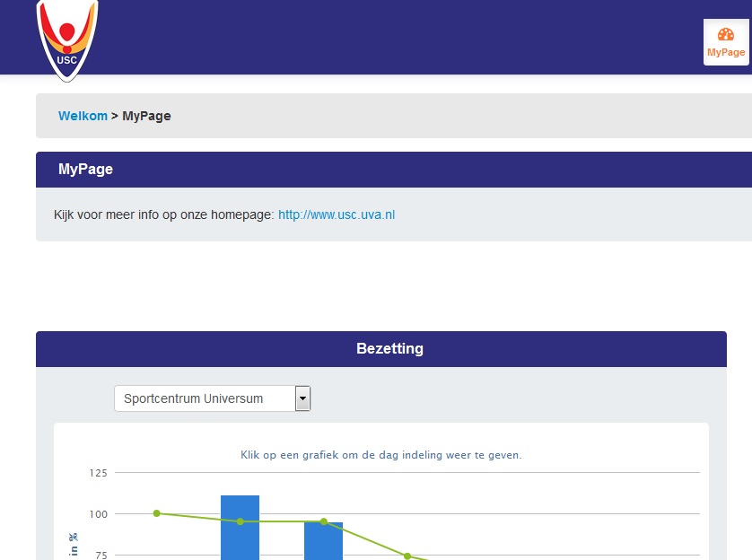
Task: Click the dropdown arrow beside Sportcentrum Universum
Action: (x=302, y=398)
